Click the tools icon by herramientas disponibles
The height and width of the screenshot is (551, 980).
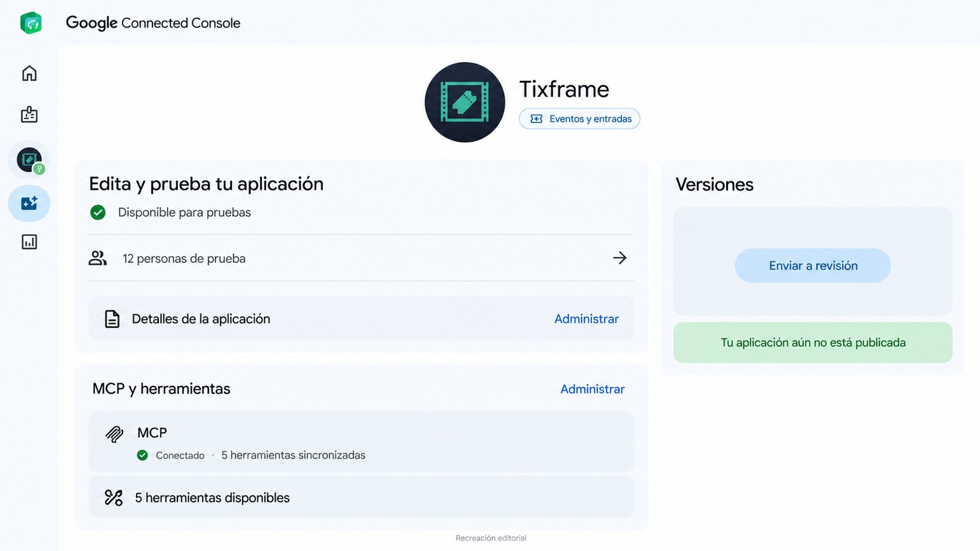114,497
